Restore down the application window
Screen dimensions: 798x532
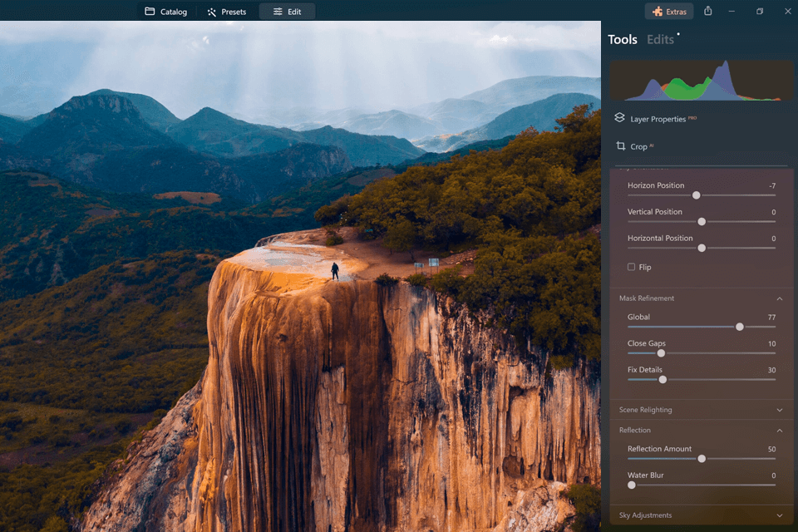(760, 11)
